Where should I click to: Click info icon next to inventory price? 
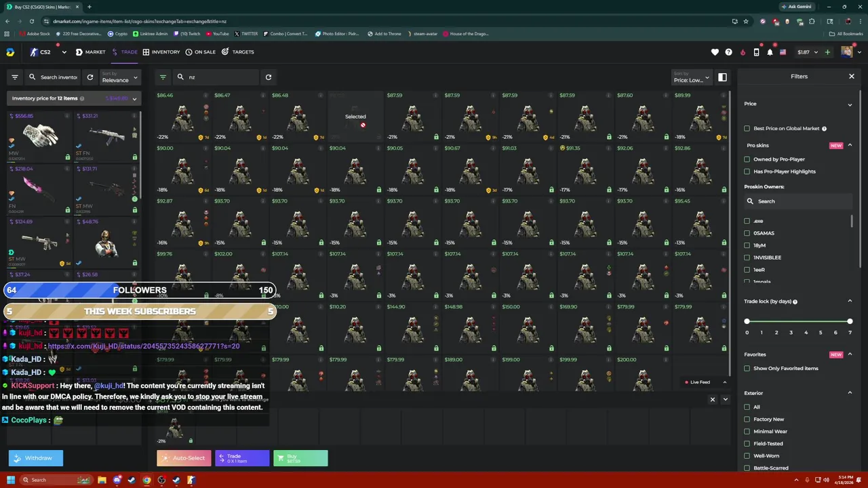(82, 98)
